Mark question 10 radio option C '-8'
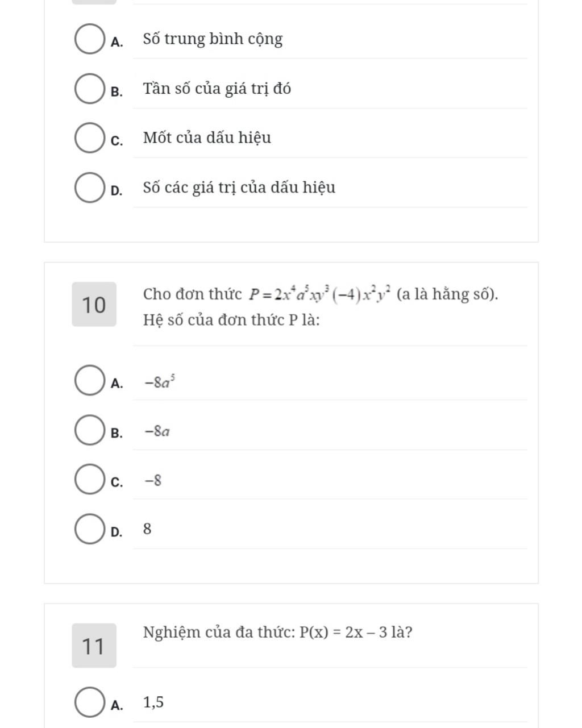Screen dimensions: 582x728 [x=89, y=480]
